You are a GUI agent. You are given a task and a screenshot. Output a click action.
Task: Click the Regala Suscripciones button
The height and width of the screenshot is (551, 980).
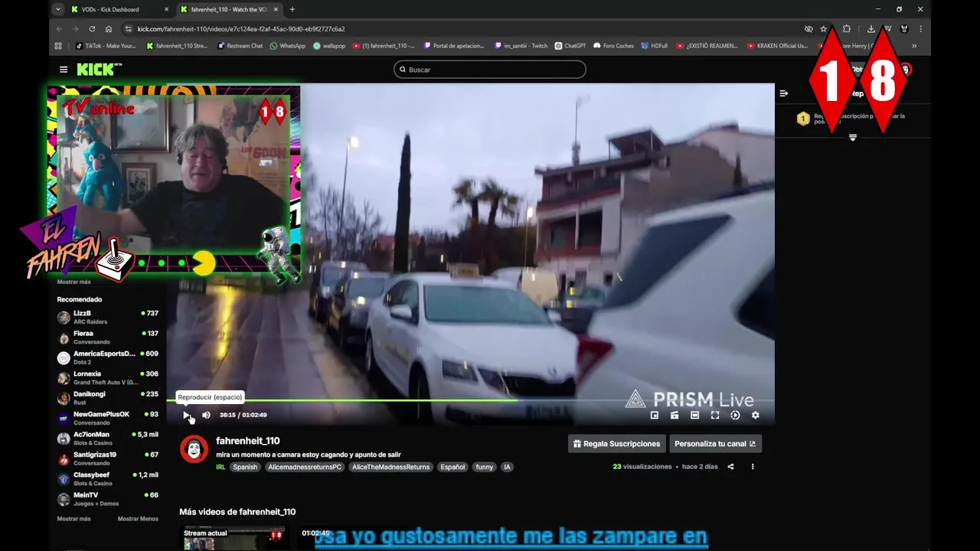(616, 444)
